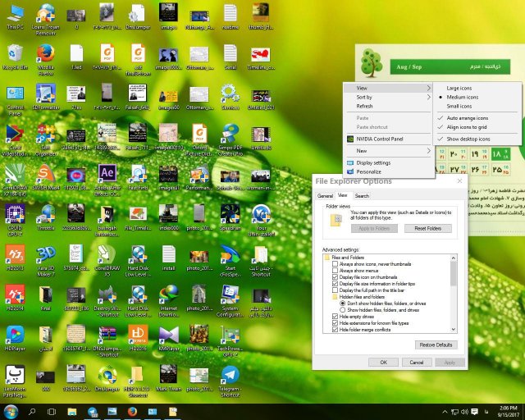The image size is (525, 420).
Task: Enable 'Always show menus' checkbox
Action: [x=336, y=272]
